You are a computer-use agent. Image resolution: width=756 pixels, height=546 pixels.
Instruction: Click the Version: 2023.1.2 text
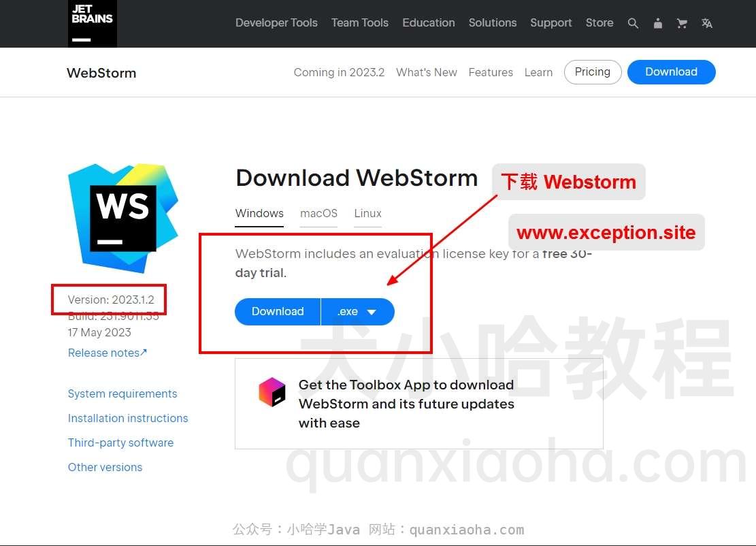pos(111,300)
